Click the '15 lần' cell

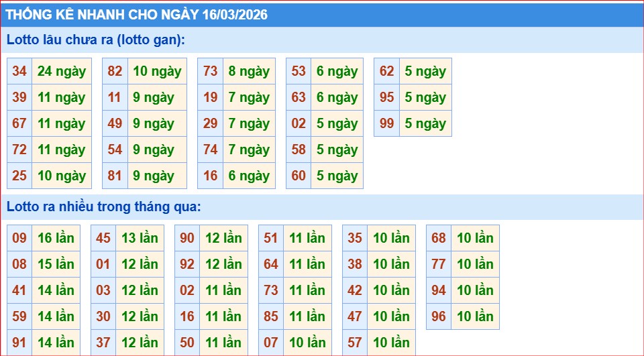(x=56, y=264)
